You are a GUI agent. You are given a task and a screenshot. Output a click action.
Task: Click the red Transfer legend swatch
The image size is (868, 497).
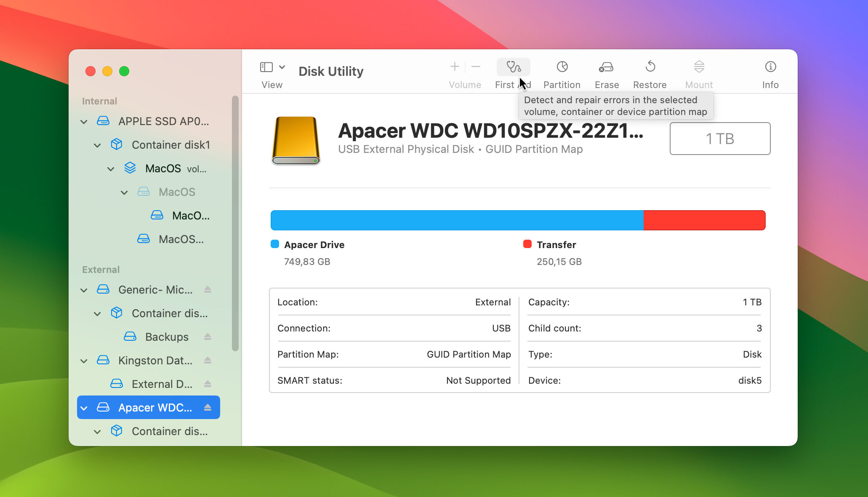pyautogui.click(x=527, y=244)
